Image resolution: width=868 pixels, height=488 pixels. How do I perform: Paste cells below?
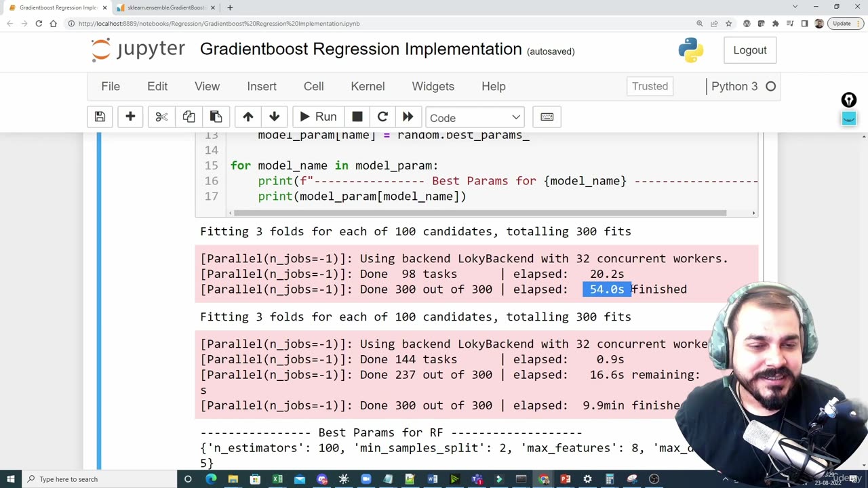click(216, 117)
